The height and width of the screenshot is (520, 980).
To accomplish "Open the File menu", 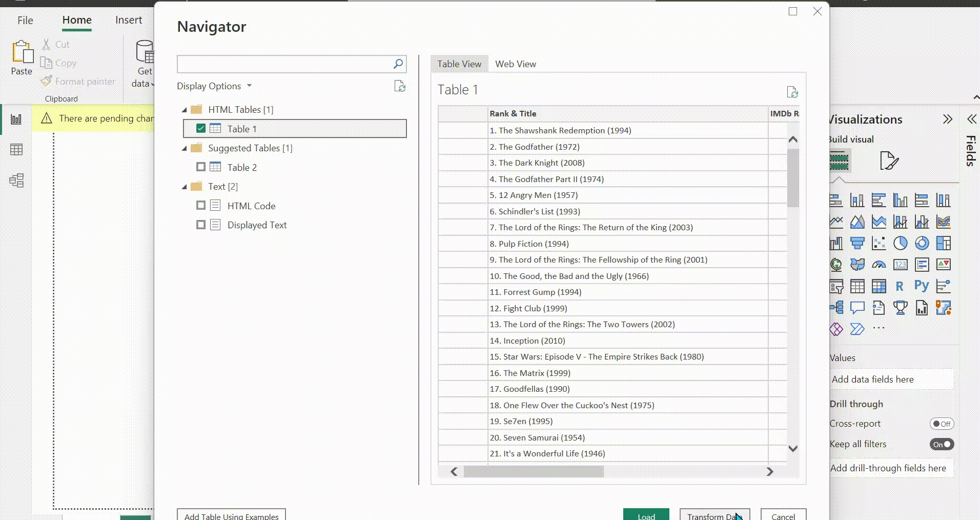I will [x=25, y=20].
